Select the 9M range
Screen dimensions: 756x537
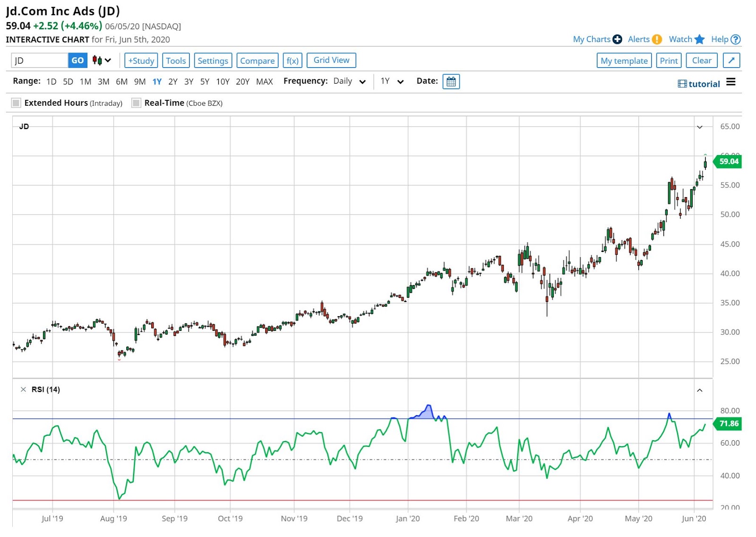140,82
